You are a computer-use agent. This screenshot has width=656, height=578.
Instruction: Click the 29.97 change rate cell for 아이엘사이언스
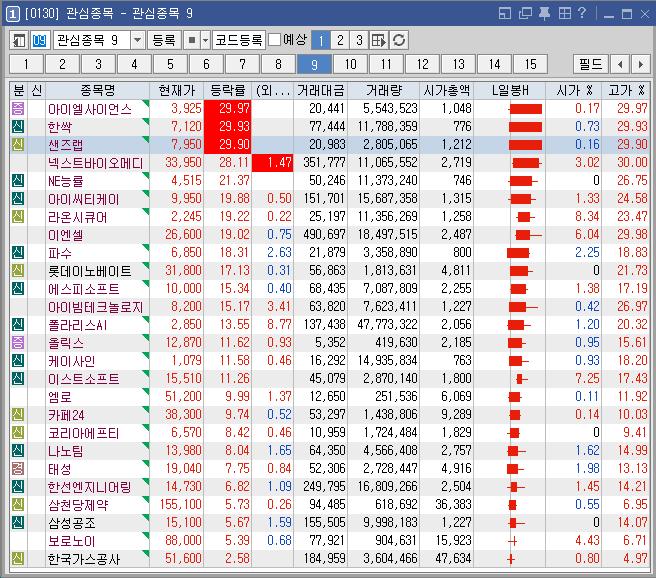click(x=228, y=109)
